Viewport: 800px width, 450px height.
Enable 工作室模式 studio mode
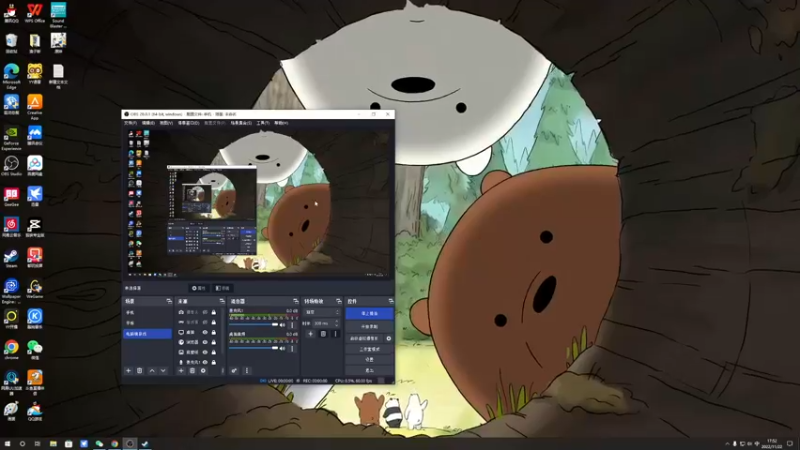click(369, 349)
